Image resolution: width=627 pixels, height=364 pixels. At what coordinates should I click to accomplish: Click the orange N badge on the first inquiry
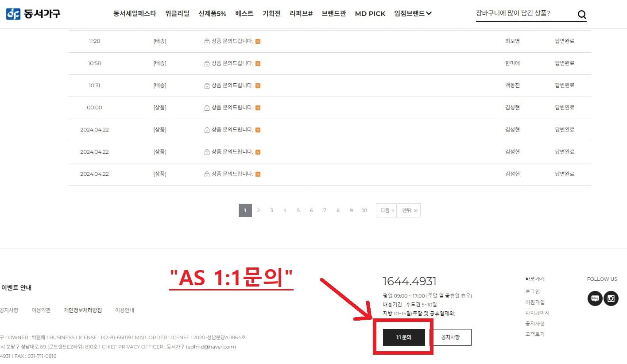[257, 41]
